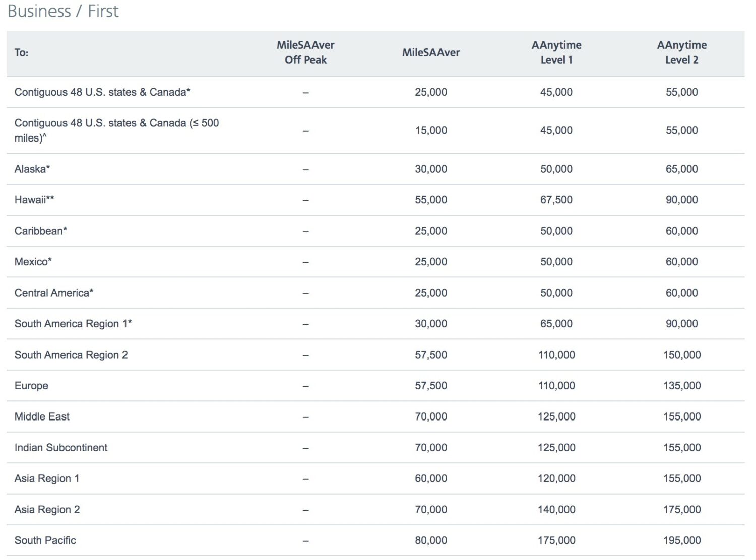Click the Europe row label
Screen dimensions: 756x560
coord(32,385)
